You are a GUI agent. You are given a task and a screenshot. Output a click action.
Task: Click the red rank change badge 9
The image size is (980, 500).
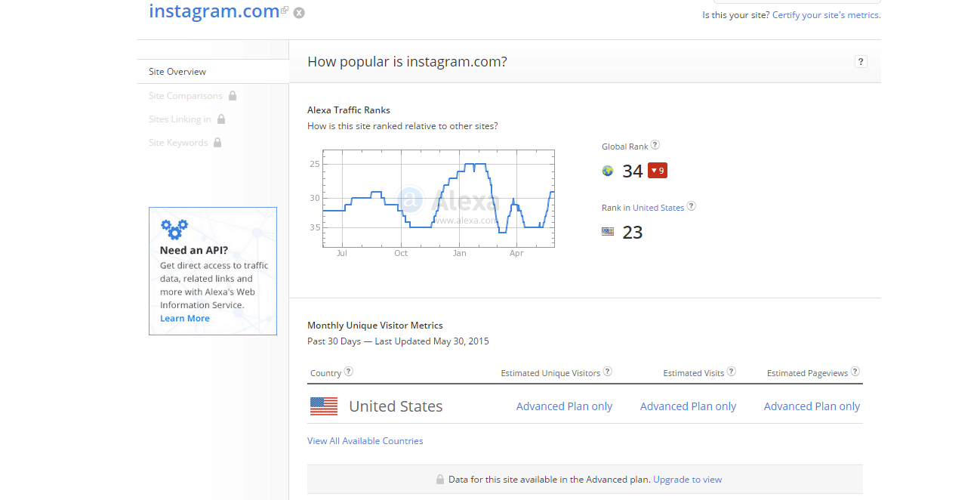[x=658, y=171]
